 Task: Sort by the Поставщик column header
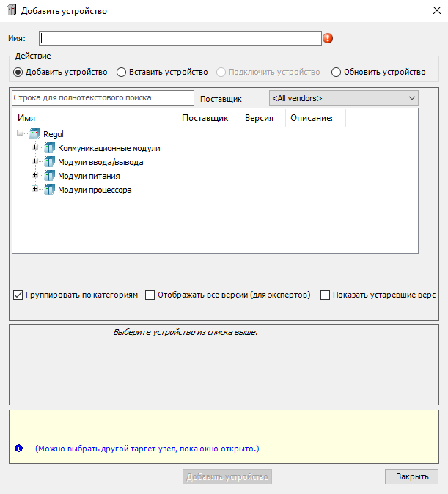[205, 118]
